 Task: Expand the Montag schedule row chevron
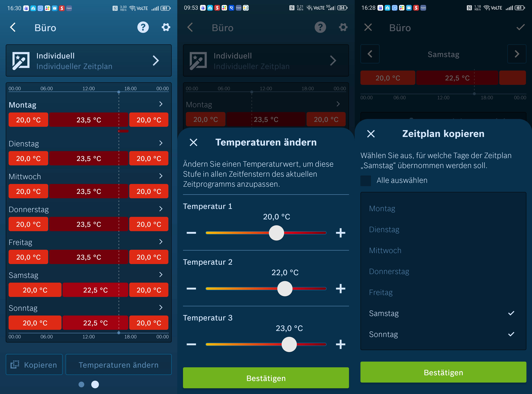pyautogui.click(x=161, y=104)
